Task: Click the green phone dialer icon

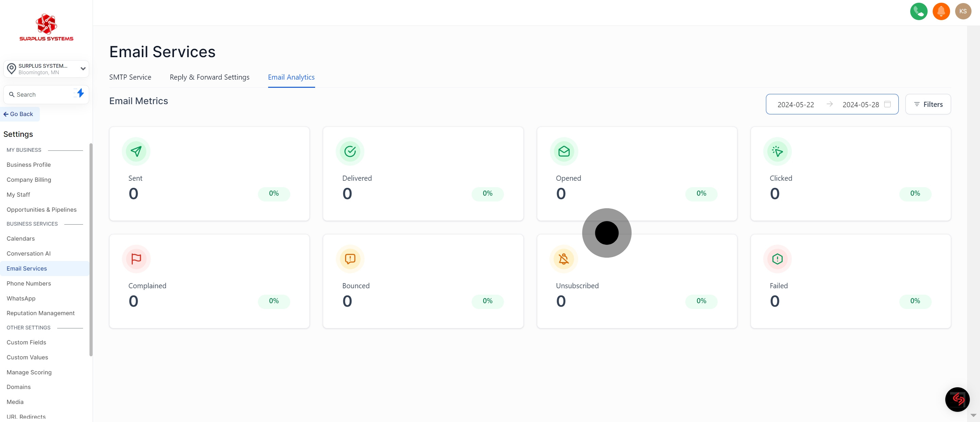Action: 918,12
